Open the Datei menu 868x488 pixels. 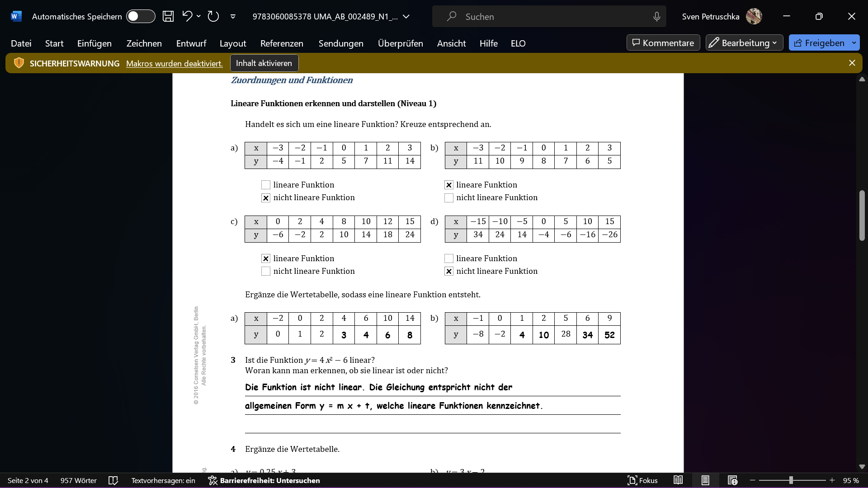(21, 43)
